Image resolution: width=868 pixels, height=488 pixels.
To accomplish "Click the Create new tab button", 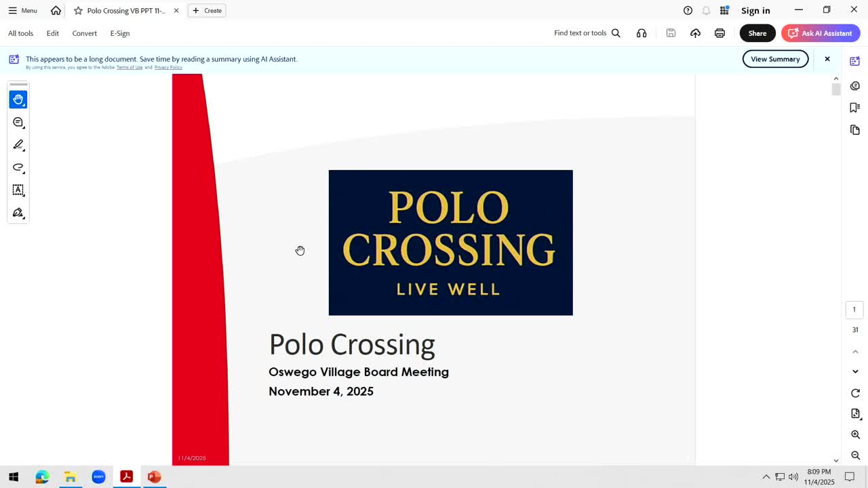I will pyautogui.click(x=207, y=10).
